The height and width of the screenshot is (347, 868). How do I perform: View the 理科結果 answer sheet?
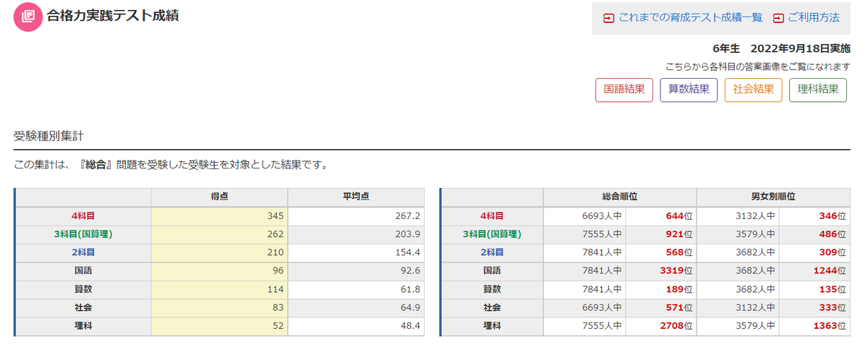818,90
